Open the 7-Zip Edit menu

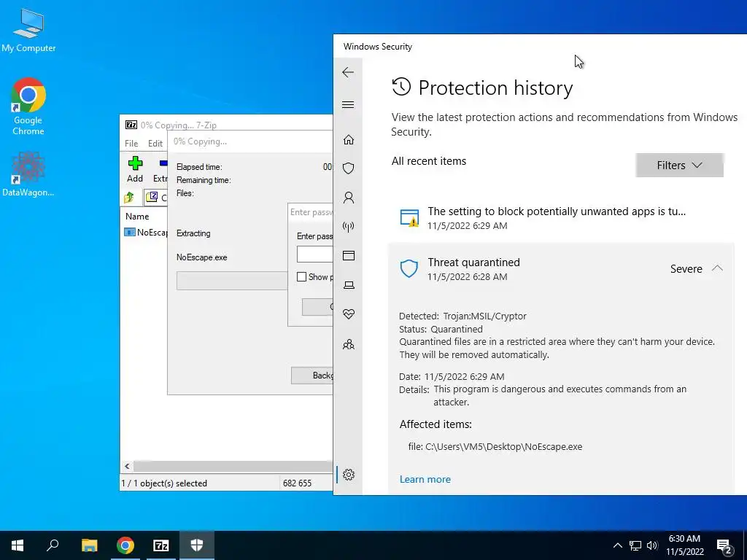click(x=155, y=144)
